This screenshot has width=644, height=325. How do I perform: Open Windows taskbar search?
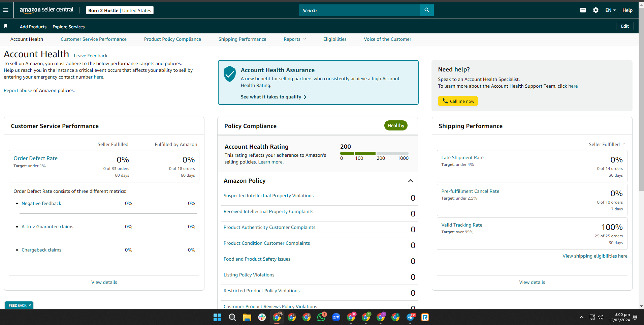(x=232, y=317)
